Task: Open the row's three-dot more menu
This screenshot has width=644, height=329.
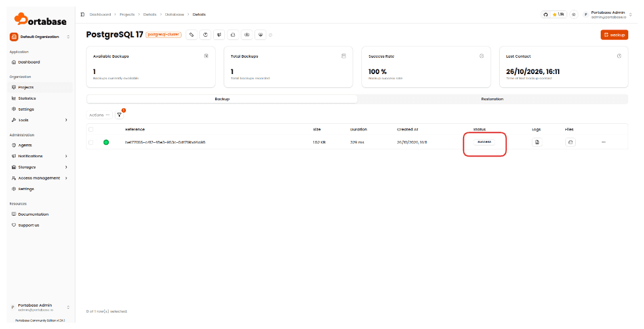Action: pyautogui.click(x=603, y=142)
